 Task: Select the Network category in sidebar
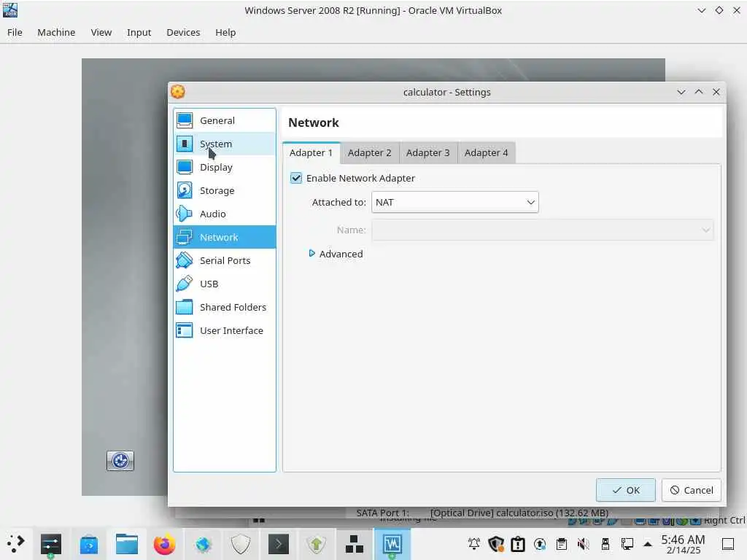[225, 237]
